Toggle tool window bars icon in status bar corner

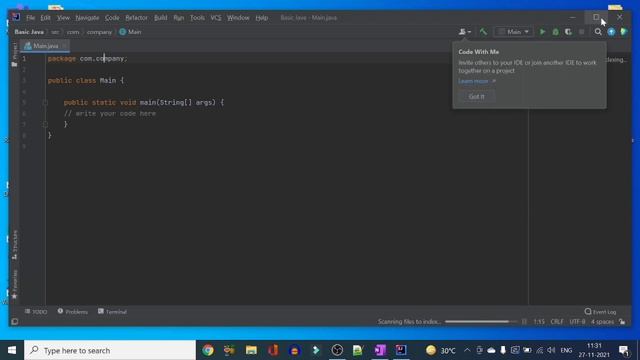[15, 322]
